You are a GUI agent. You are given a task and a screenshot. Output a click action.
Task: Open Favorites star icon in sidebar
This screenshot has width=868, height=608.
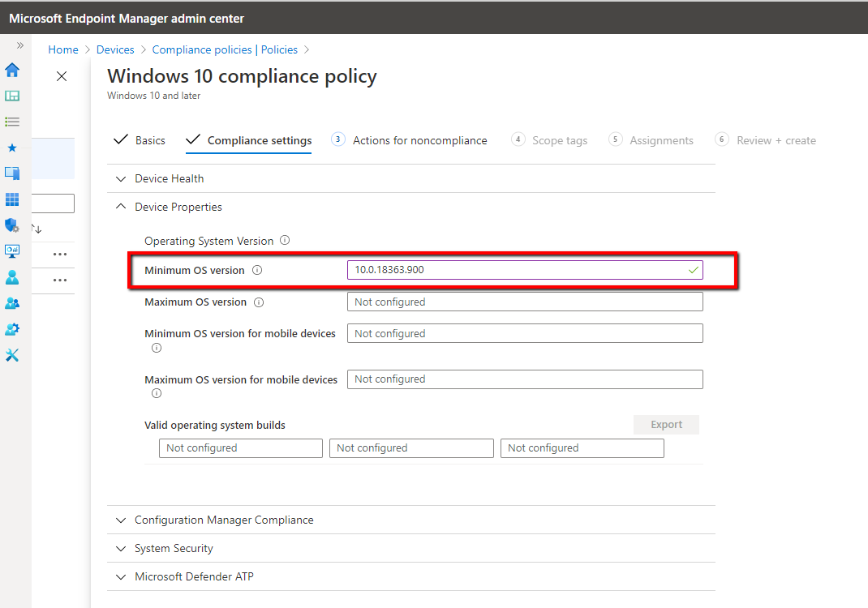[x=12, y=148]
